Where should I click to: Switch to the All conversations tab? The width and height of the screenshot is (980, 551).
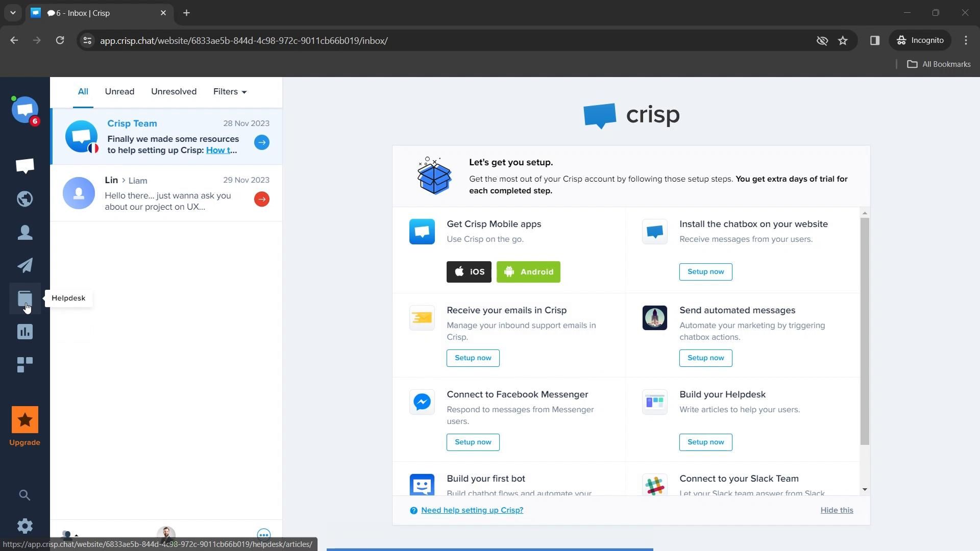pos(83,92)
